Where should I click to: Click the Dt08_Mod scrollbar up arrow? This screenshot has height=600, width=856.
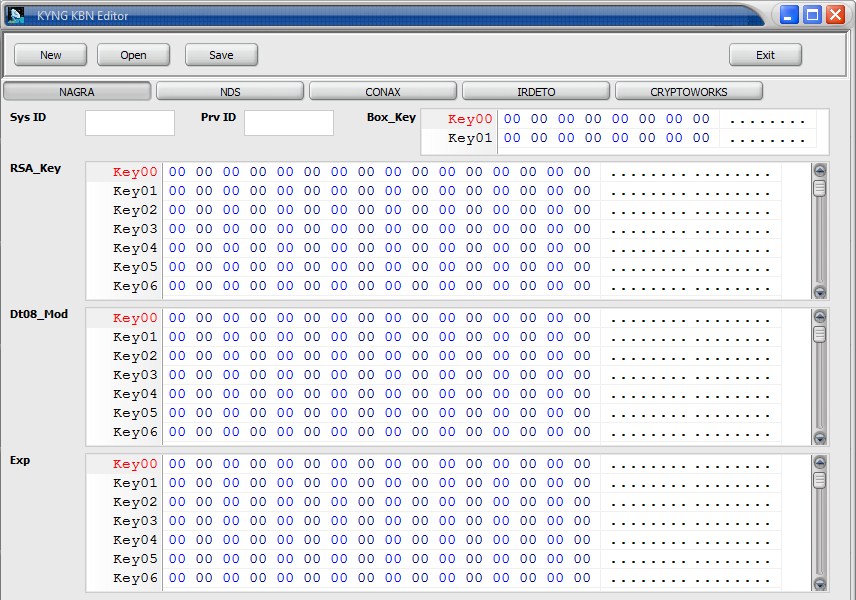[819, 316]
